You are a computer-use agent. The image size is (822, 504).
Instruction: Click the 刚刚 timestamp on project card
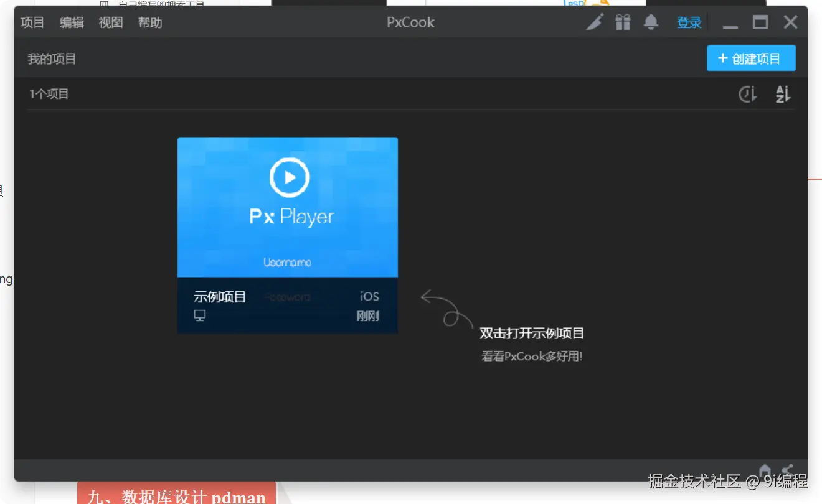click(367, 316)
